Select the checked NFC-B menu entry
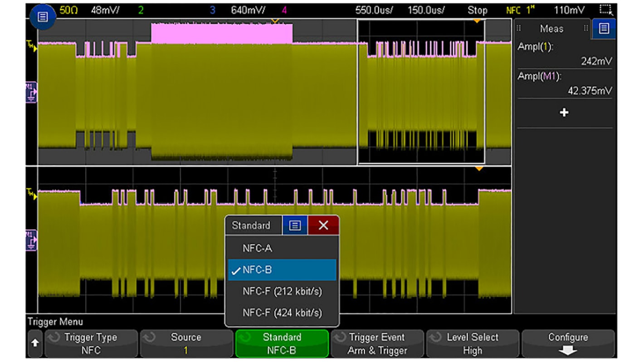This screenshot has height=362, width=644. pyautogui.click(x=282, y=270)
